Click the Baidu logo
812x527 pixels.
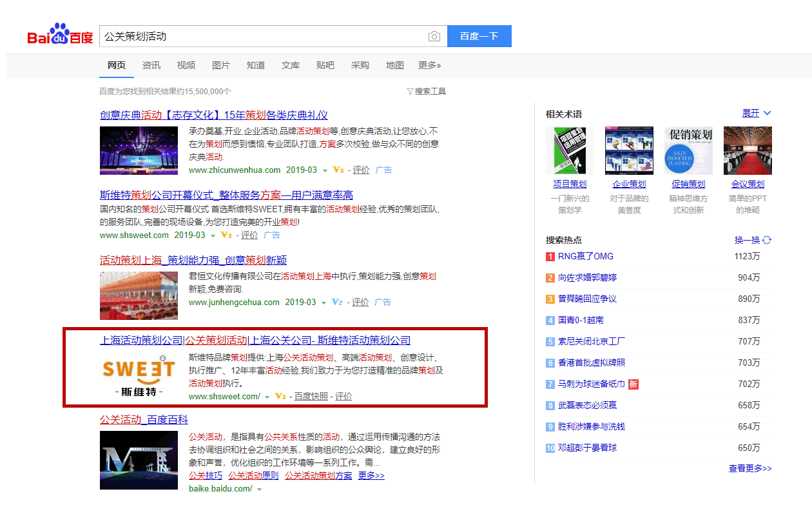tap(60, 35)
